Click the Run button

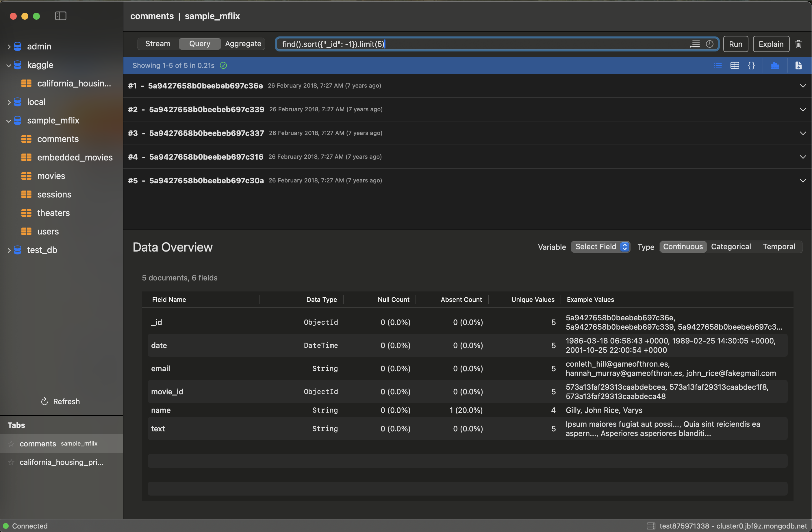pyautogui.click(x=736, y=44)
